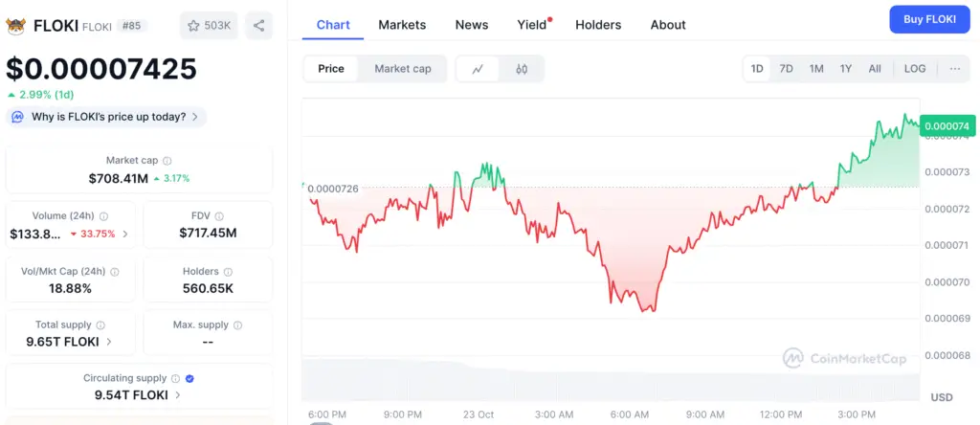Open the chart more options menu
The image size is (980, 425).
[954, 69]
